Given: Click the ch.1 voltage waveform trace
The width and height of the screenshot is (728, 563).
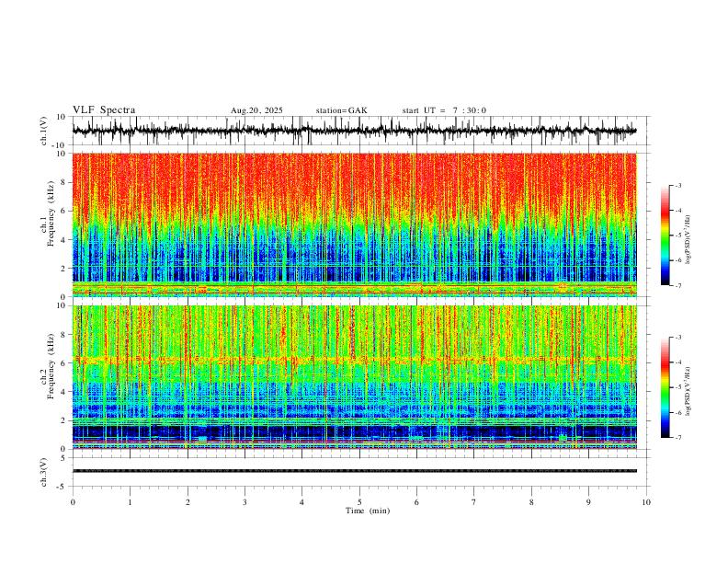Looking at the screenshot, I should click(x=354, y=131).
